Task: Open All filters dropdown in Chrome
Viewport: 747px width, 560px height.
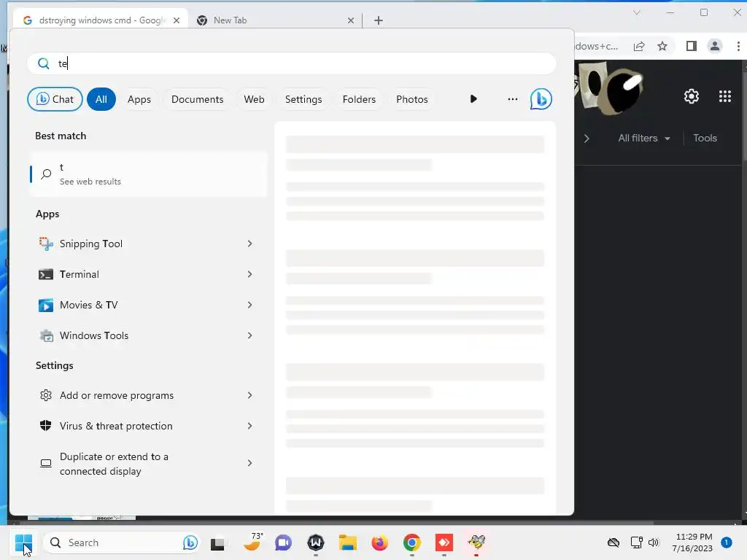Action: (x=644, y=138)
